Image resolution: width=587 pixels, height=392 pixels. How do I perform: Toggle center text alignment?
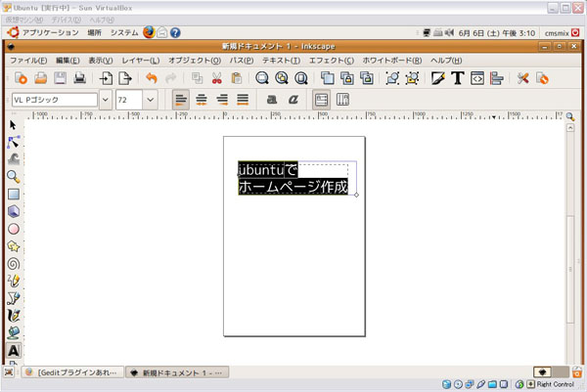(x=202, y=100)
